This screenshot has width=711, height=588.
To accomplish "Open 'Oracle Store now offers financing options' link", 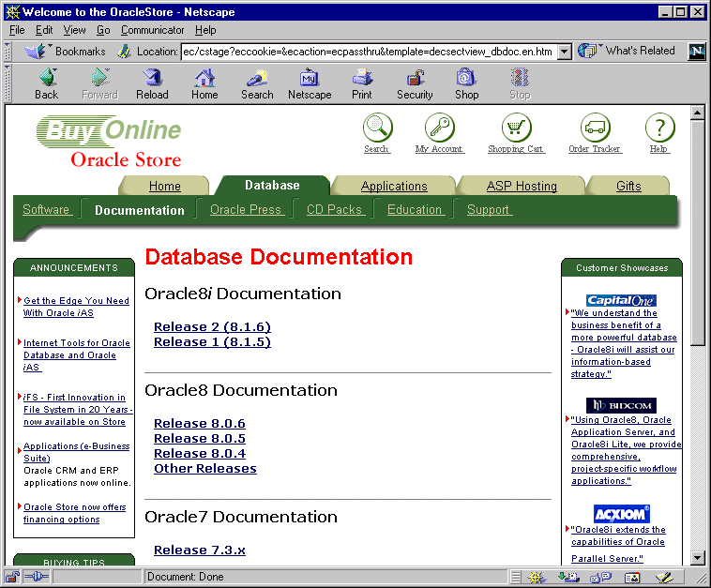I will [74, 513].
